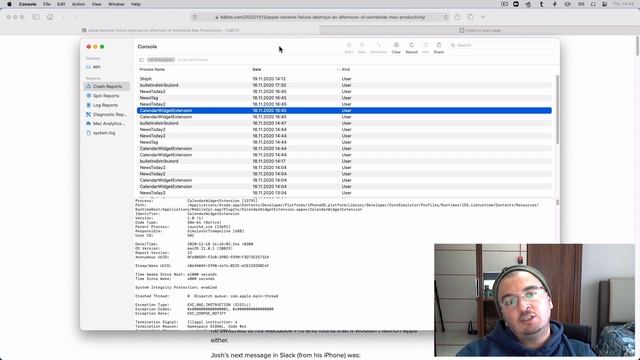This screenshot has width=640, height=360.
Task: Select the highlighted CalendarWidgetExtension row
Action: tap(344, 110)
